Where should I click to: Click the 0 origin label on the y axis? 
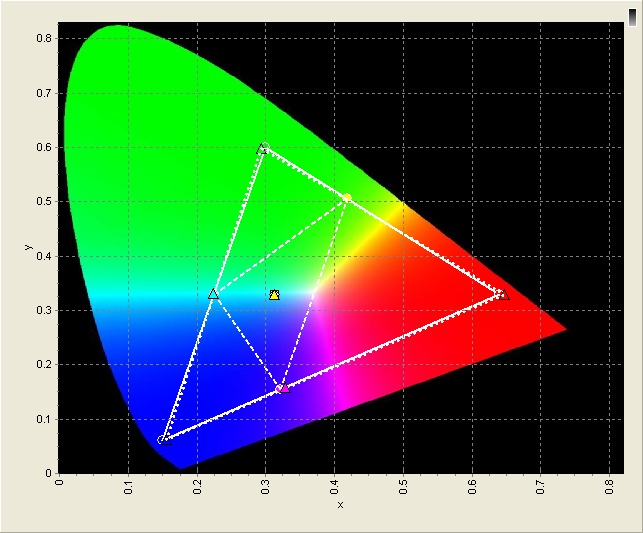50,473
